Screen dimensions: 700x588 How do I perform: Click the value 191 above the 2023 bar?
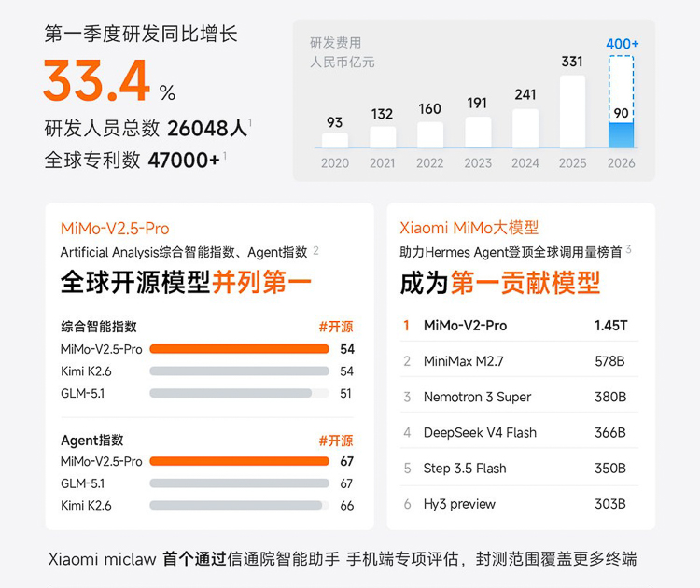[477, 104]
